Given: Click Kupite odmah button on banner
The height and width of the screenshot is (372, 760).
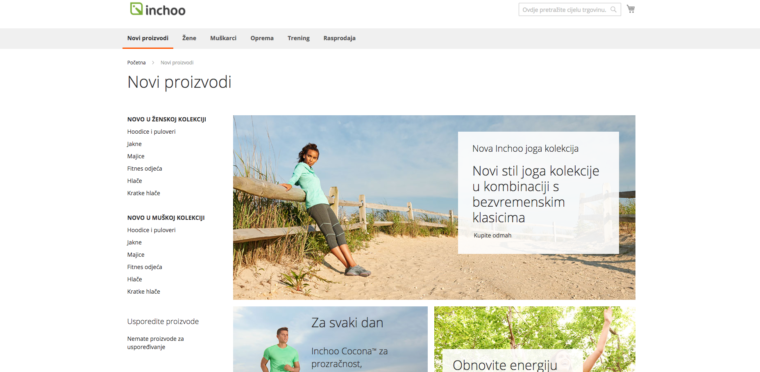Looking at the screenshot, I should [x=492, y=235].
